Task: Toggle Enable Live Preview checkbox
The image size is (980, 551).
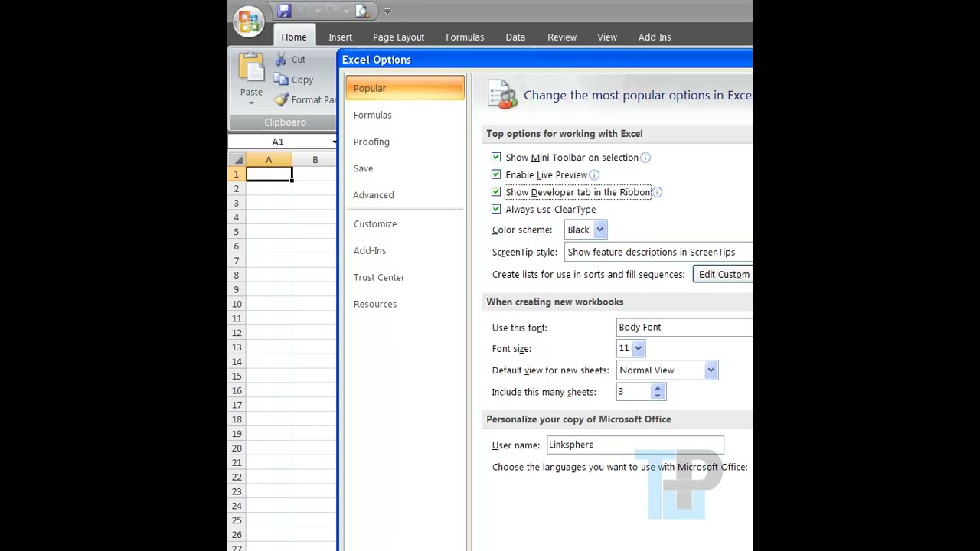Action: 496,174
